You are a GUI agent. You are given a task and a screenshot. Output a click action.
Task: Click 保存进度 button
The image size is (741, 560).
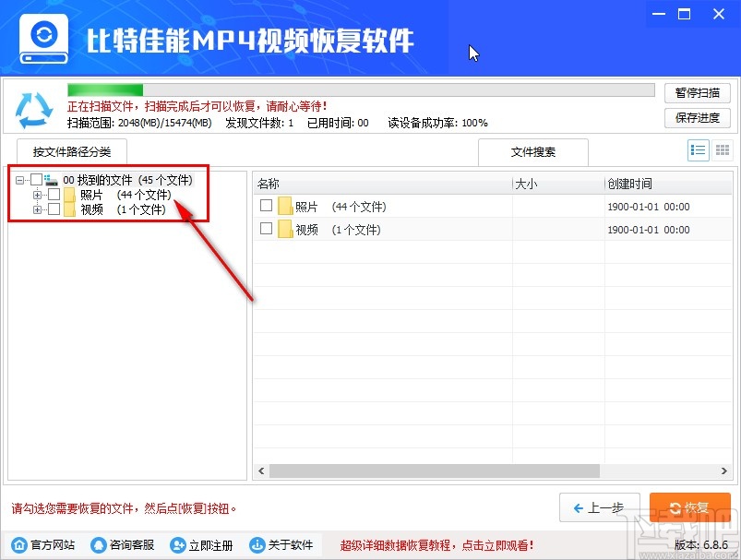point(697,118)
